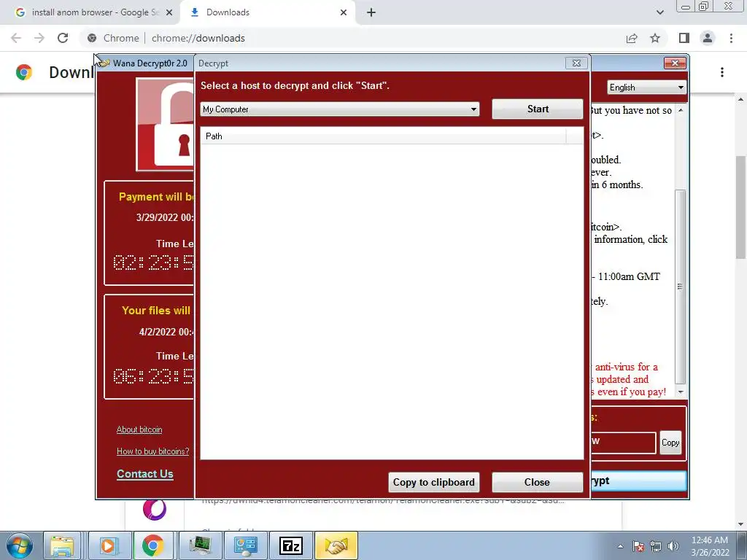Close the Decrypt dialog with X icon

(x=576, y=63)
